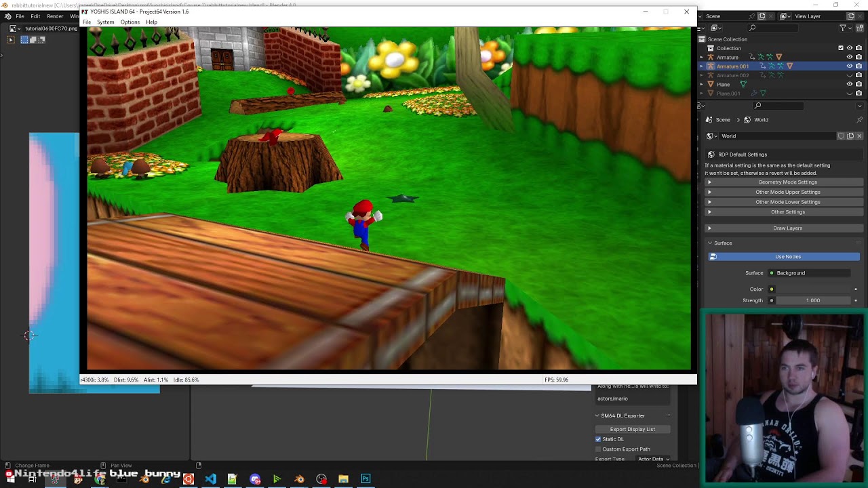Disable Collection in renders

(x=859, y=48)
